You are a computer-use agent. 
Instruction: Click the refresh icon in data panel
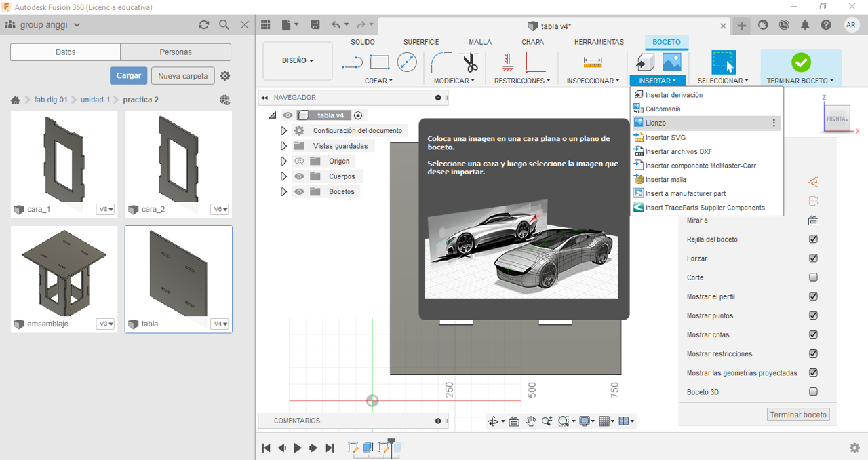[x=203, y=25]
